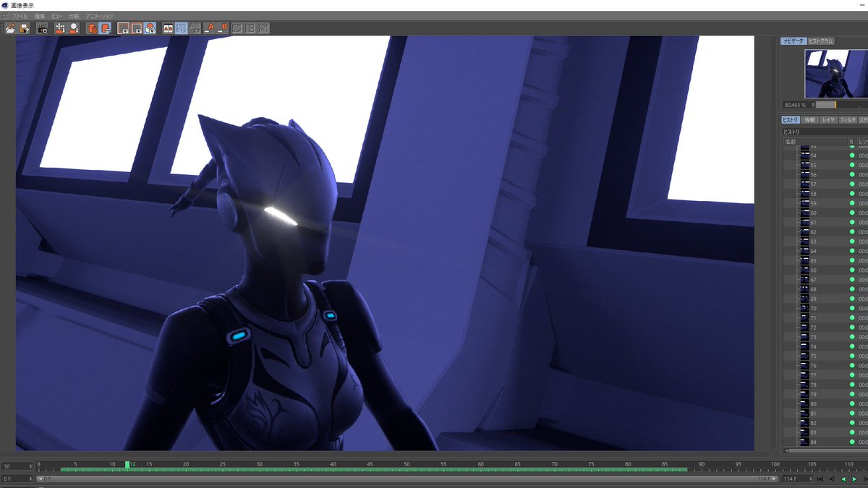The image size is (868, 488).
Task: Click the 114 F field stepper arrows
Action: pyautogui.click(x=811, y=479)
